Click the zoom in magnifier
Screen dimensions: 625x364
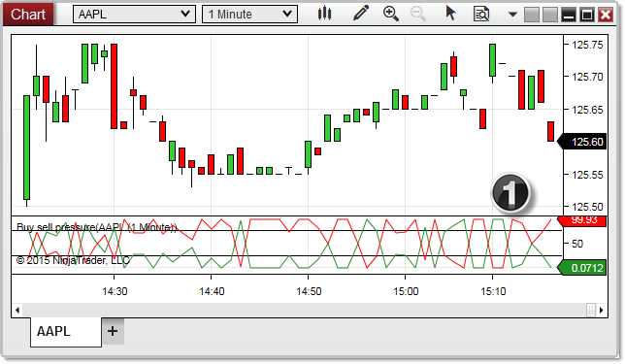click(390, 14)
